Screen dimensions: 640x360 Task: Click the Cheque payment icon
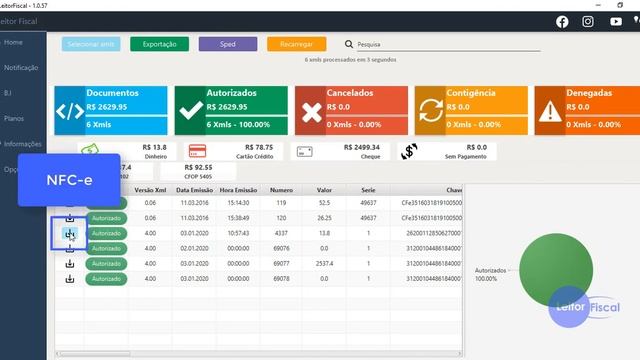(304, 151)
